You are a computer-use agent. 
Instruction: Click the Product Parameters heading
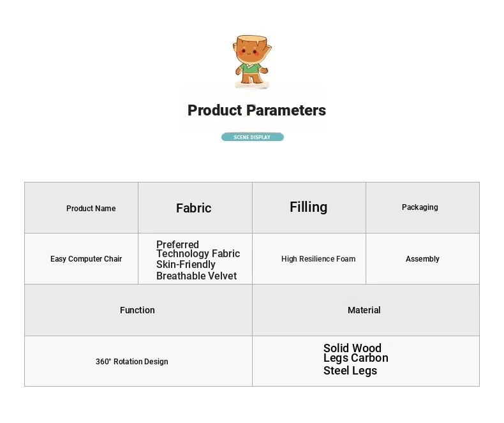tap(256, 110)
